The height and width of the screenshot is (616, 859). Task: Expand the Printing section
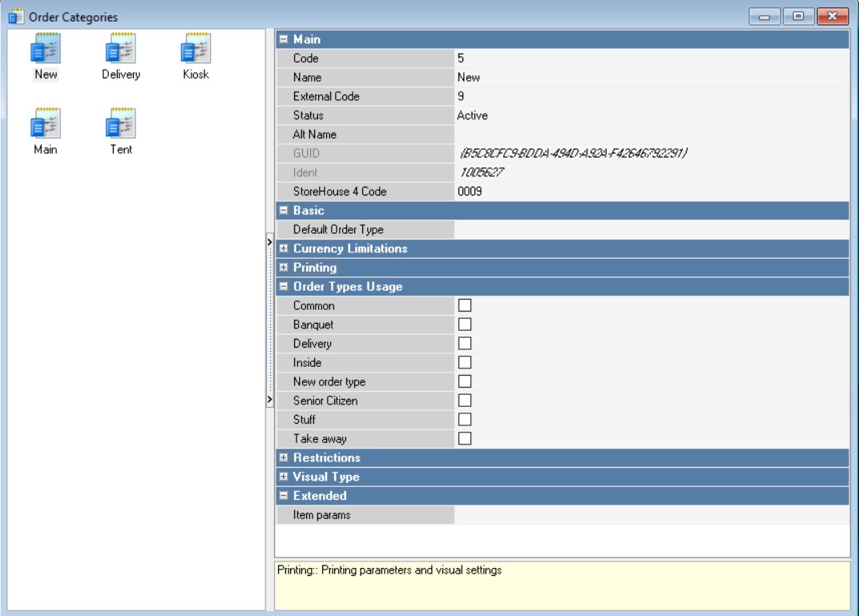tap(283, 268)
